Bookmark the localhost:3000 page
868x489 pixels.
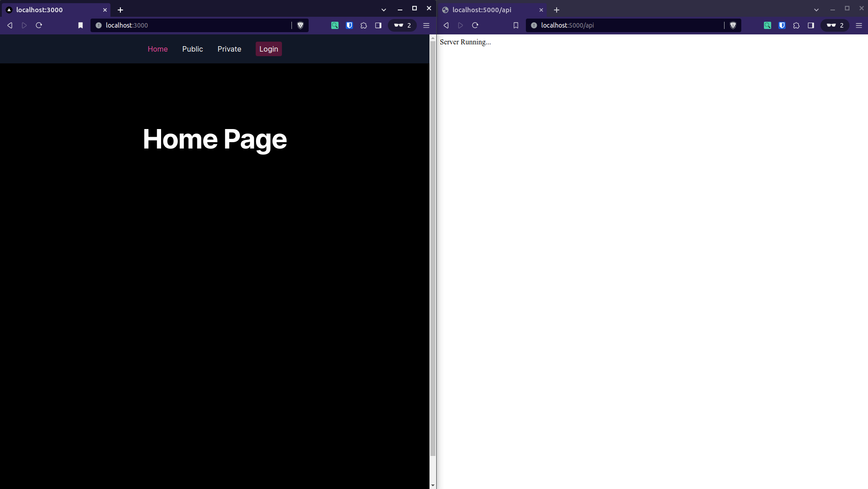[x=80, y=25]
